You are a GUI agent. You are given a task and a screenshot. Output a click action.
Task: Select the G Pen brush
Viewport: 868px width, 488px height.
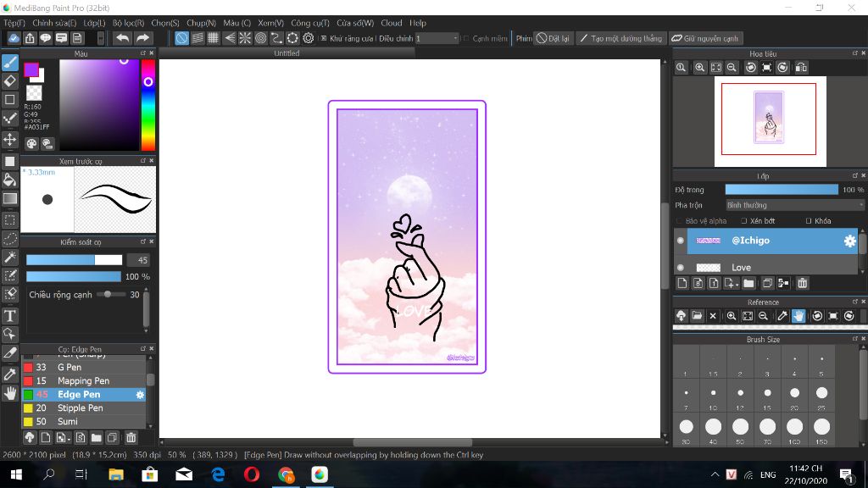point(84,368)
